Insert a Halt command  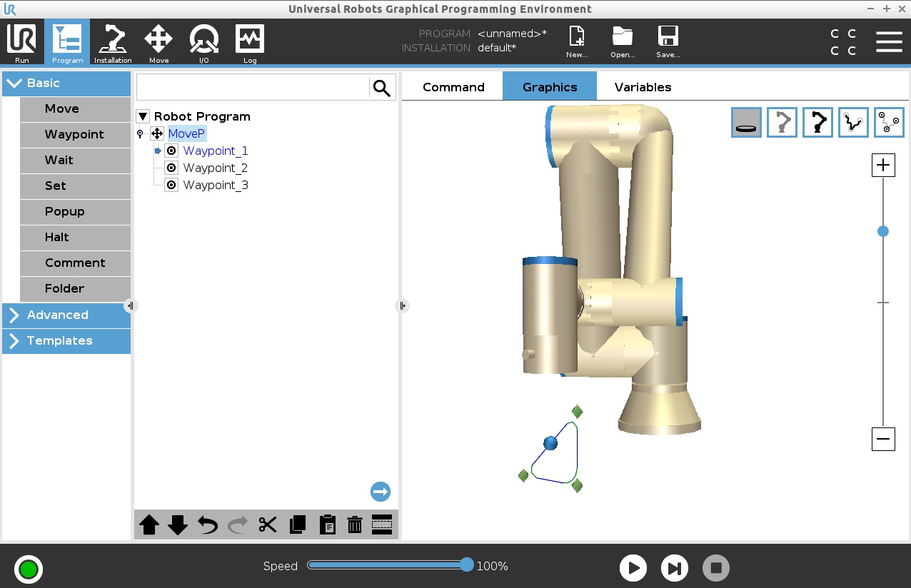[75, 238]
